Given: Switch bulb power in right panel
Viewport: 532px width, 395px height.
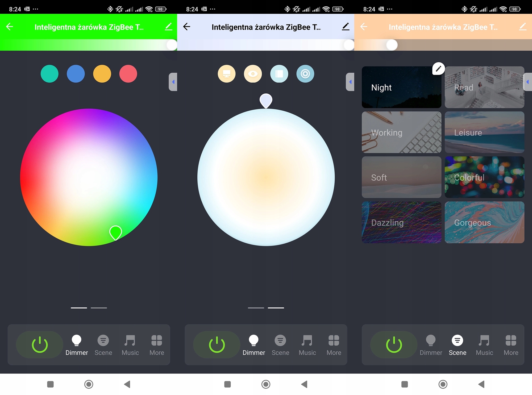Looking at the screenshot, I should (394, 344).
